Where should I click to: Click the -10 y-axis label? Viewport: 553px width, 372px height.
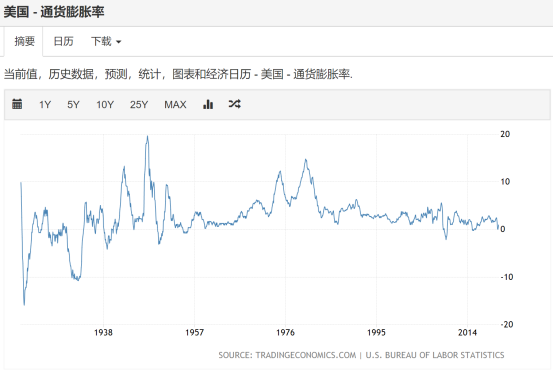click(x=507, y=277)
